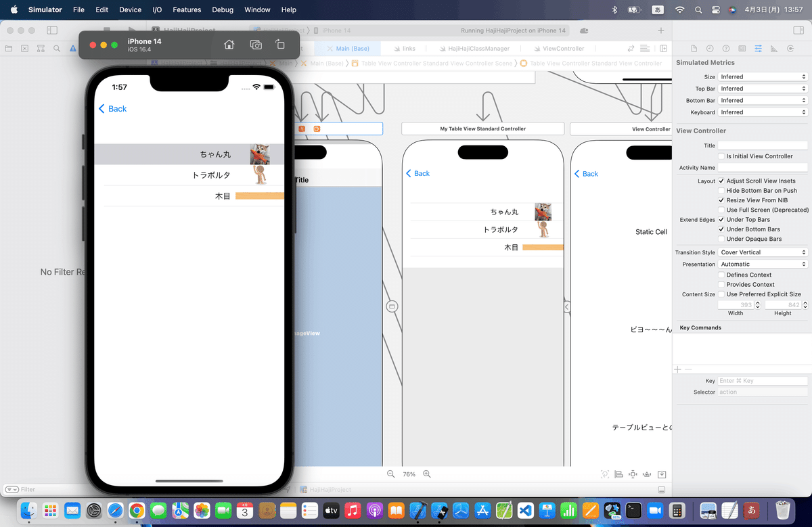812x527 pixels.
Task: Open the Top Bar dropdown
Action: pos(763,89)
